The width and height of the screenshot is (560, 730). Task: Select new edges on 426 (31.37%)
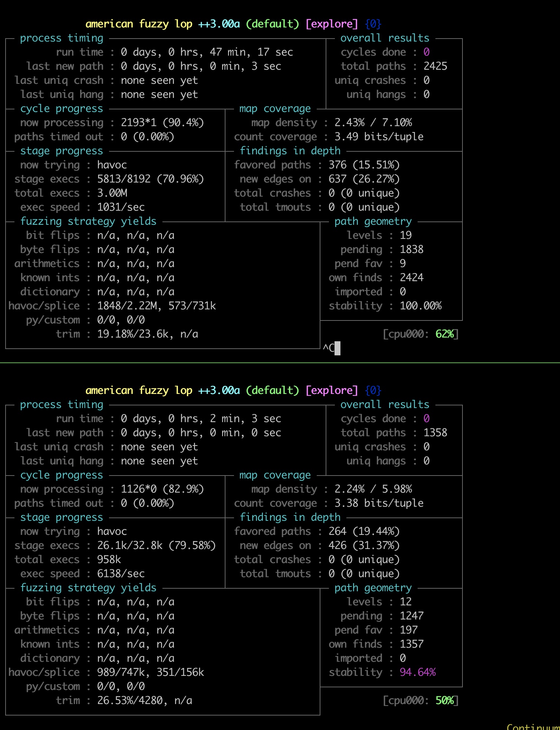364,545
